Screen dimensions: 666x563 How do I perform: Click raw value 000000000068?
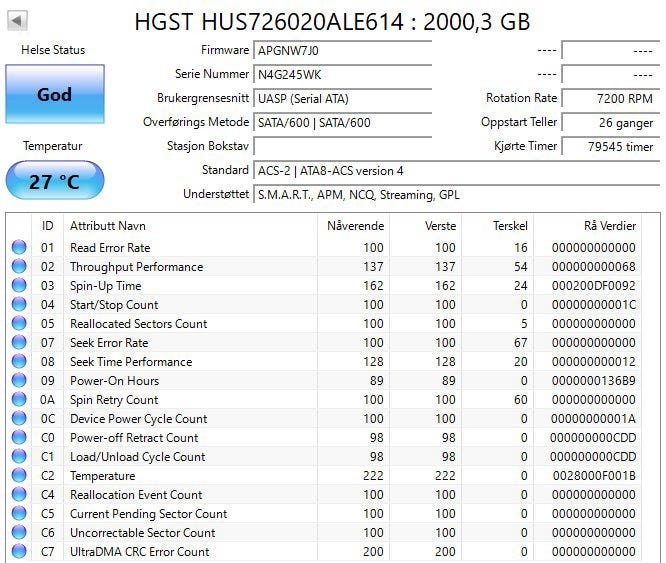[593, 267]
